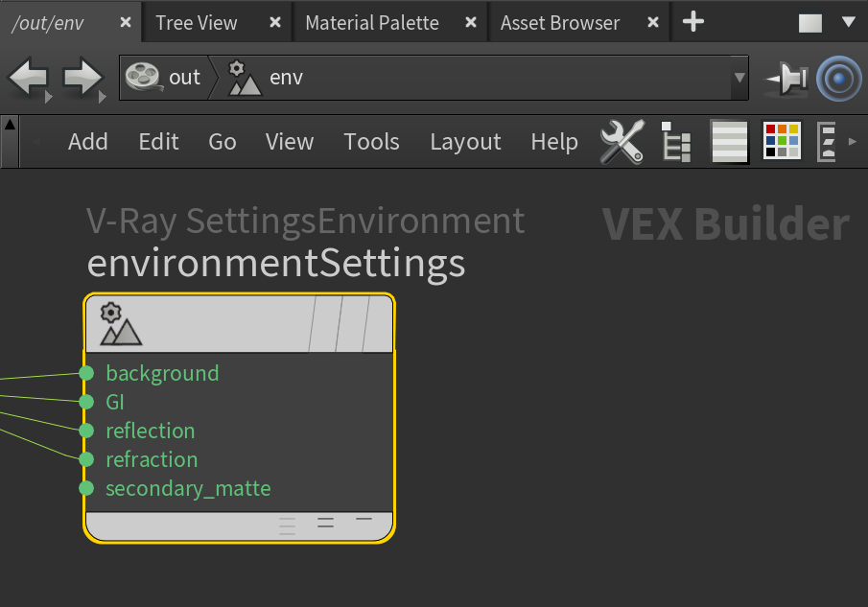Expand the network path dropdown arrow

(x=739, y=78)
